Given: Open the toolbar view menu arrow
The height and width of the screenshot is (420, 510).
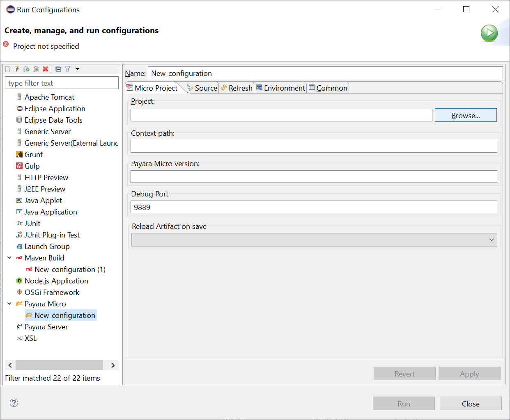Looking at the screenshot, I should tap(77, 69).
